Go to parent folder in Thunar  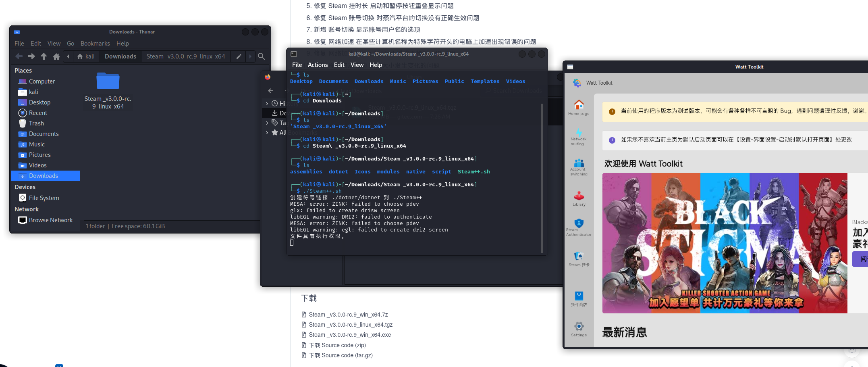click(44, 56)
